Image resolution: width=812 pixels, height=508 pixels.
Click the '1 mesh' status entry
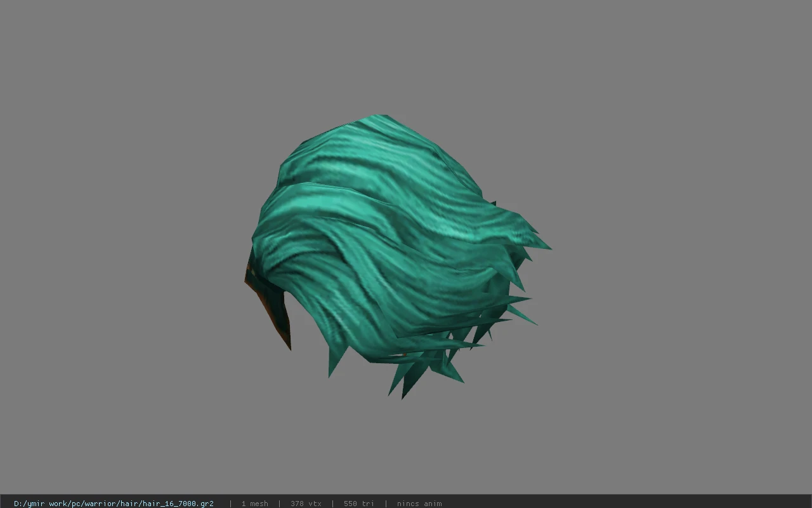point(254,504)
